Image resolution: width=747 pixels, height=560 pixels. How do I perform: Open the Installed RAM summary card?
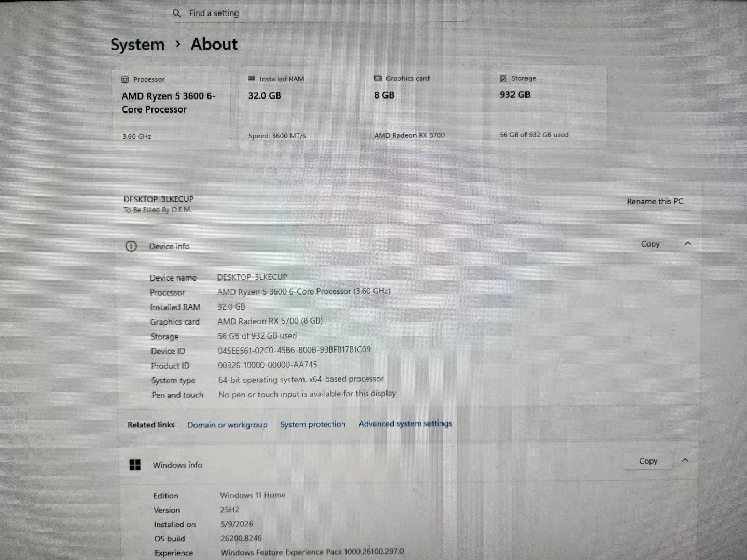297,107
